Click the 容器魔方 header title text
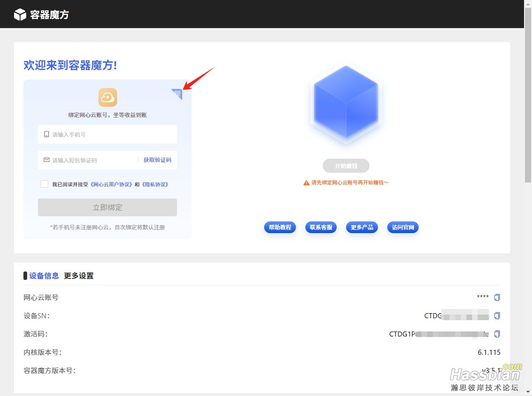Image resolution: width=532 pixels, height=396 pixels. [x=50, y=15]
